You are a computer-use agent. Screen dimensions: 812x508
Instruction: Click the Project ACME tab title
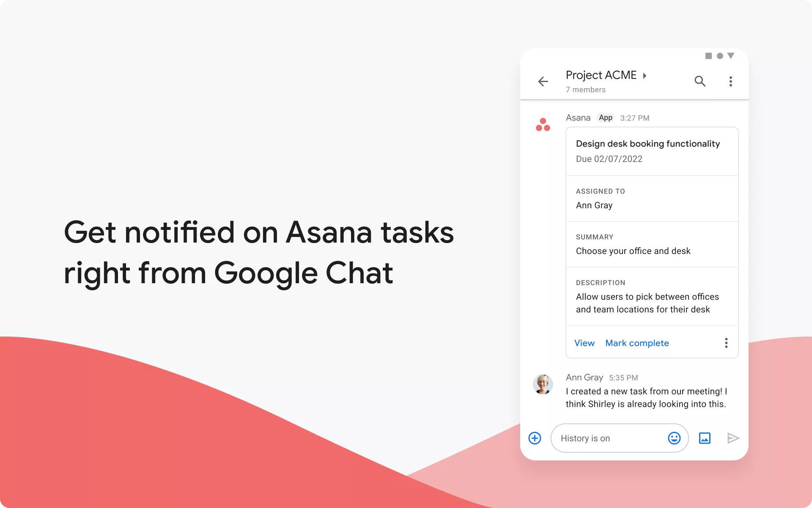pos(604,75)
